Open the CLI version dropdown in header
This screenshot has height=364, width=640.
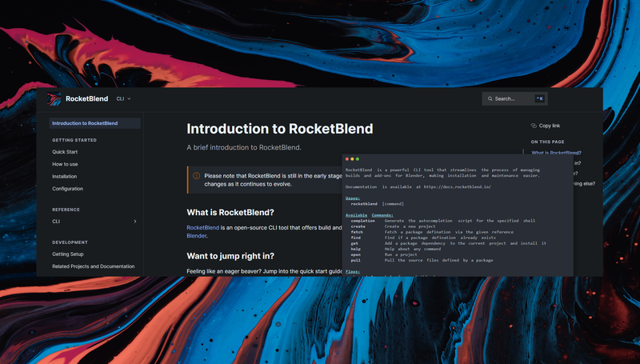click(x=123, y=98)
